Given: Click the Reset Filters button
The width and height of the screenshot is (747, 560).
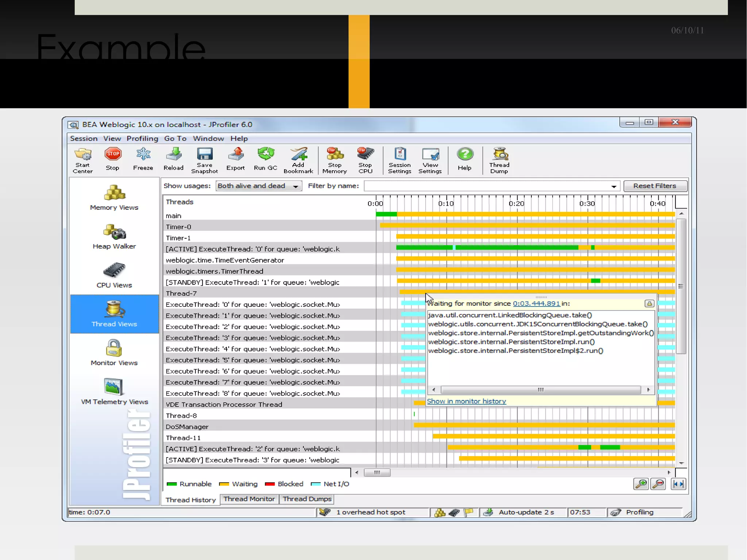Looking at the screenshot, I should click(x=655, y=186).
